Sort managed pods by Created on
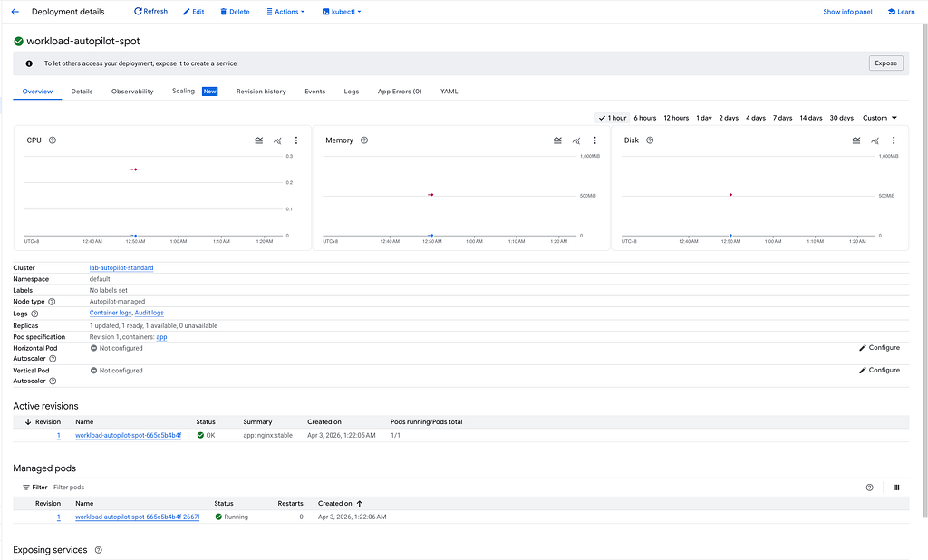The width and height of the screenshot is (928, 560). point(341,504)
